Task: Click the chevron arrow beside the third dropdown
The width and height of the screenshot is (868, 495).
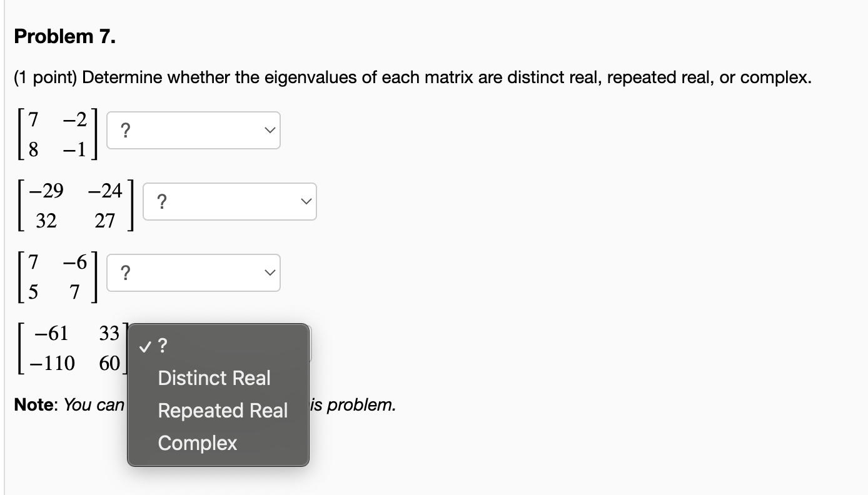Action: [270, 272]
